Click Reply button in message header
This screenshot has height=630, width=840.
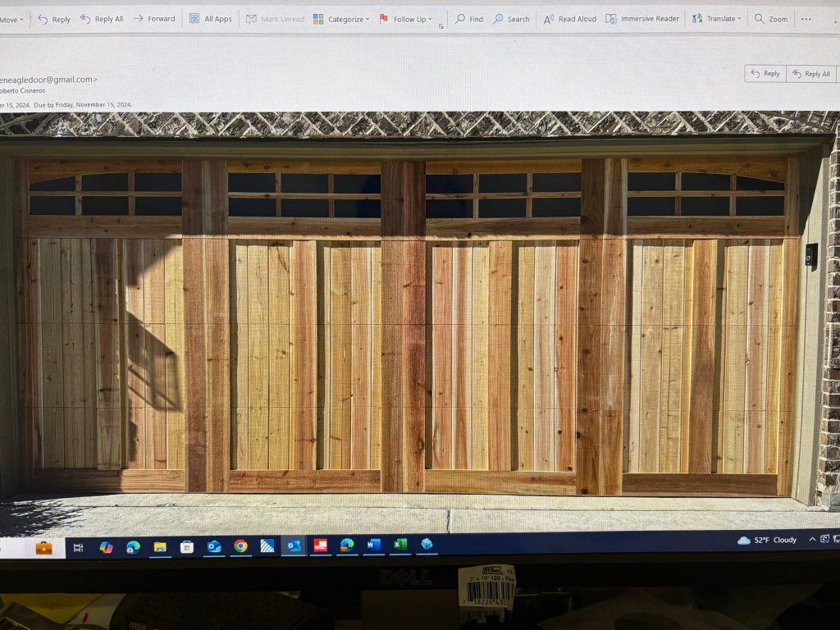pyautogui.click(x=765, y=74)
